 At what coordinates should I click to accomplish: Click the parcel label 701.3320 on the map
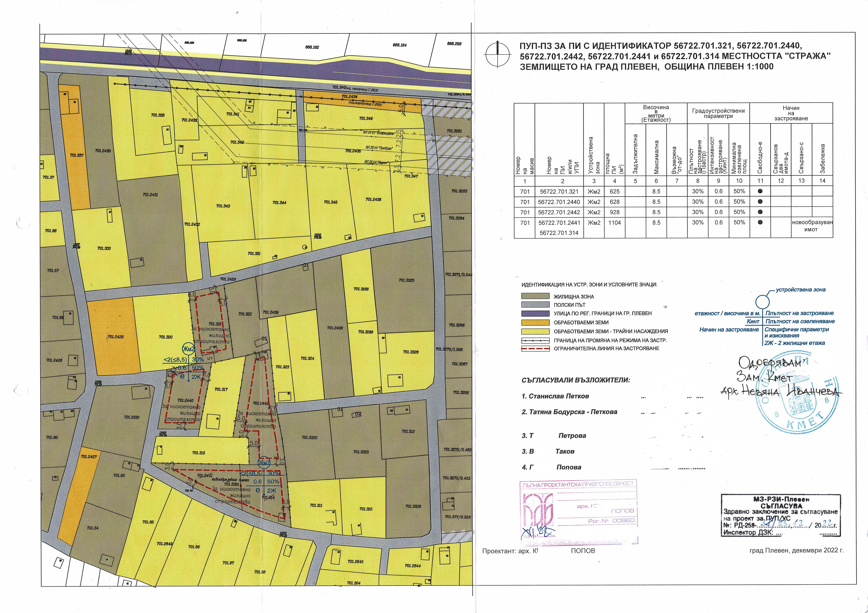(x=309, y=437)
